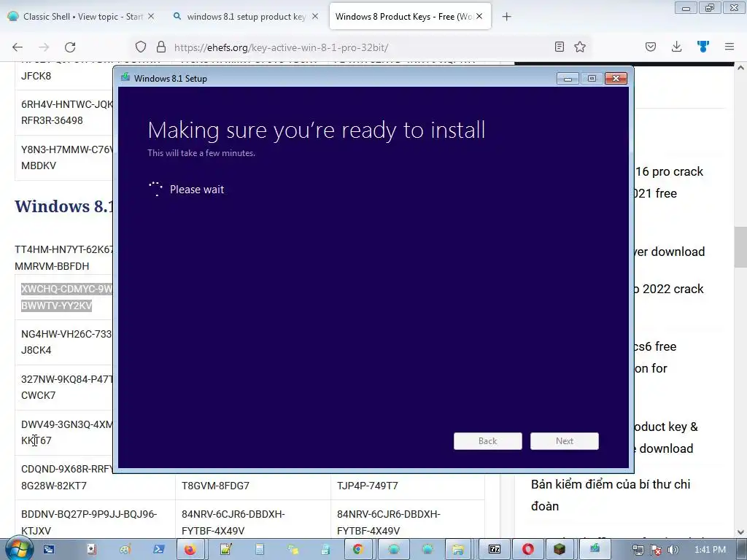Select the Windows 8 Product Keys tab
The width and height of the screenshot is (747, 560).
click(x=410, y=16)
